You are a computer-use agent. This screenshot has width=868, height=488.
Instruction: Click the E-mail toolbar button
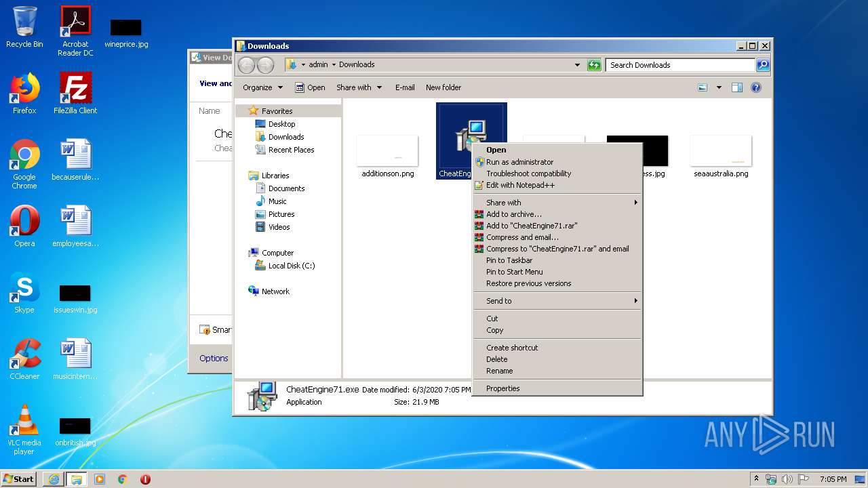(405, 87)
